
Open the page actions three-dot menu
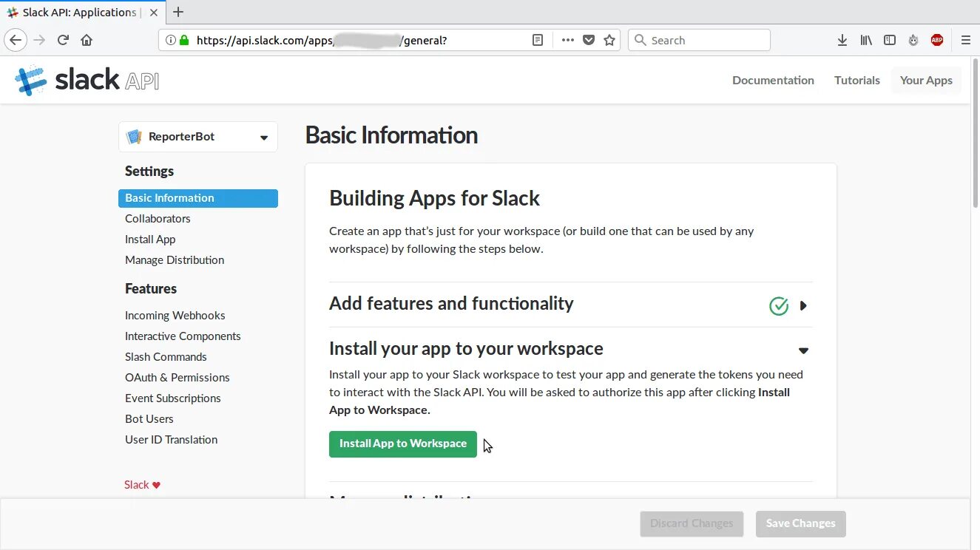pos(567,40)
